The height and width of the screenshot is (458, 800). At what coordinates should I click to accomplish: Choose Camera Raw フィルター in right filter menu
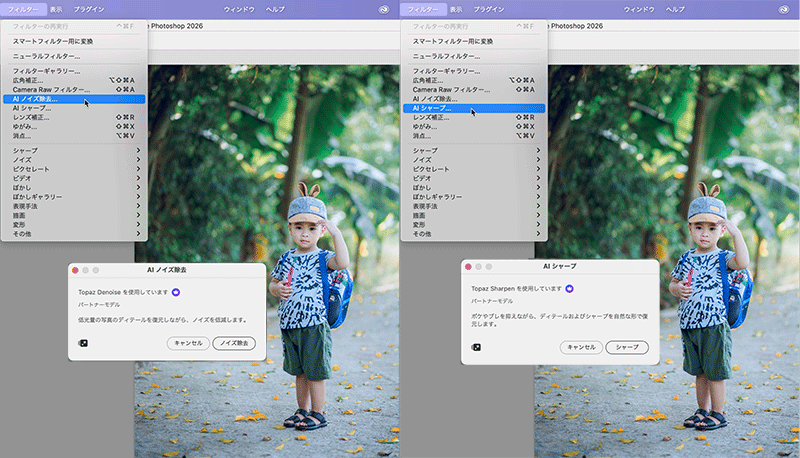[x=447, y=90]
